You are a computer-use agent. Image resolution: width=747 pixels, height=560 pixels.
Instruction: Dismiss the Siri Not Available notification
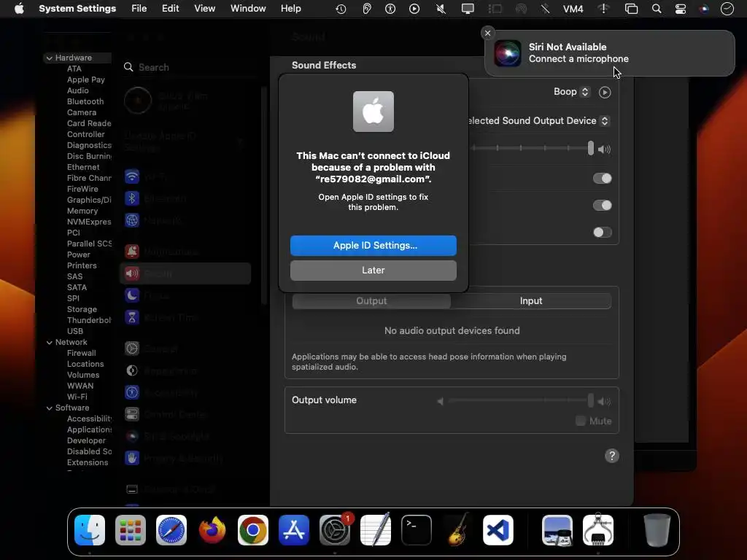[x=487, y=33]
